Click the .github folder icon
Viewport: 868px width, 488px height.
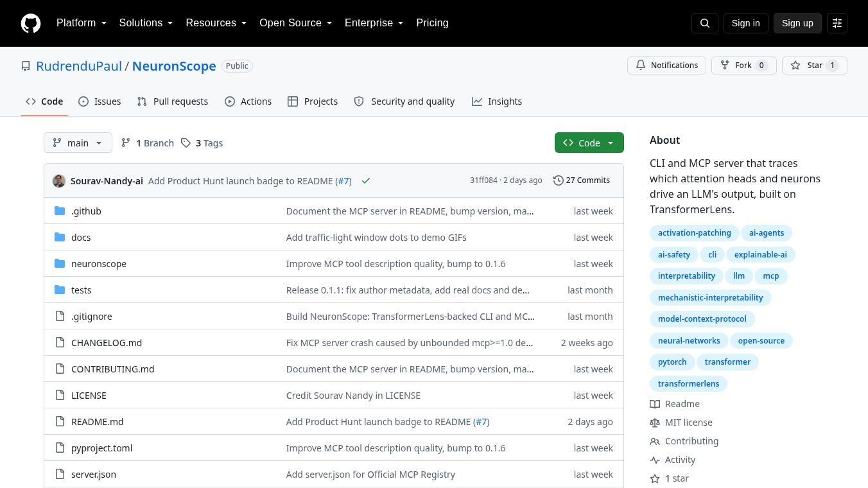click(x=60, y=211)
